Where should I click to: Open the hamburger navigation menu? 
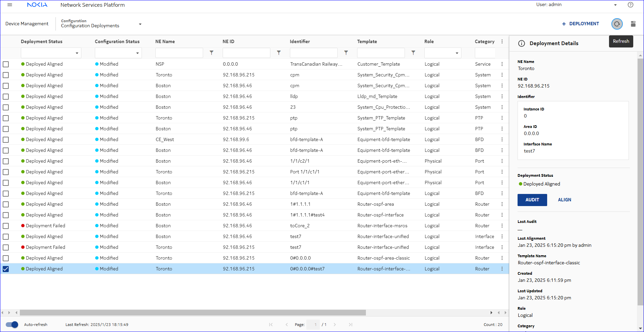pos(10,5)
